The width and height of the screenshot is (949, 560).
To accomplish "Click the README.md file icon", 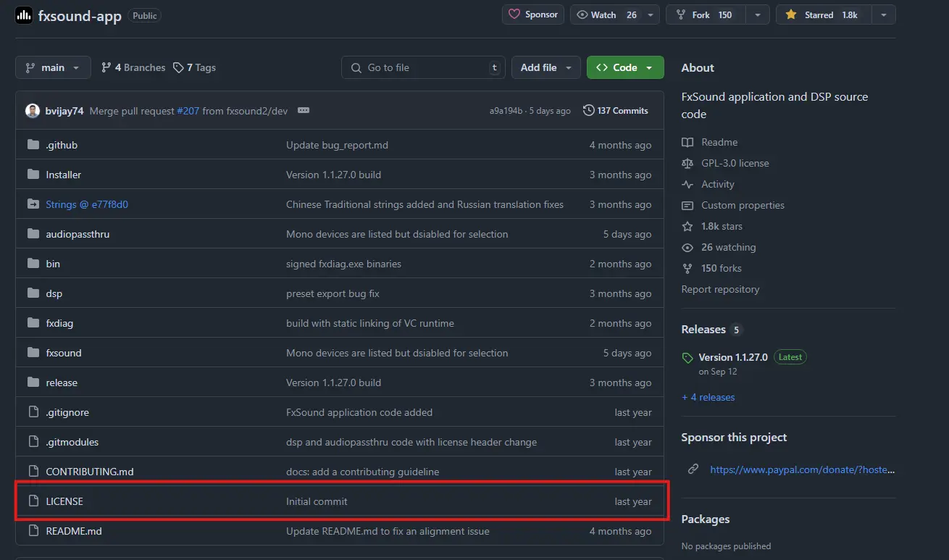I will click(x=33, y=531).
